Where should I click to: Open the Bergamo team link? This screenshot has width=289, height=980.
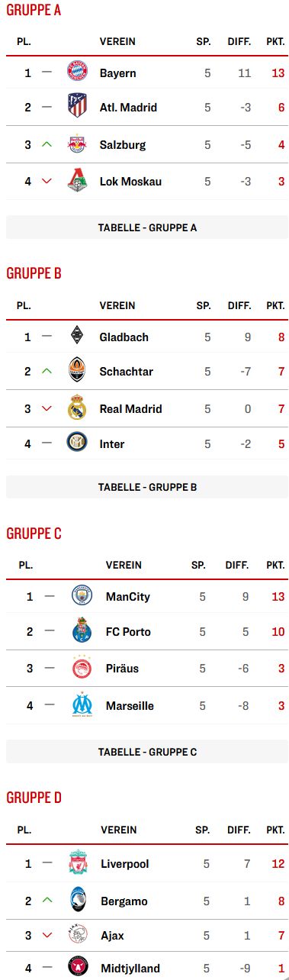(124, 901)
